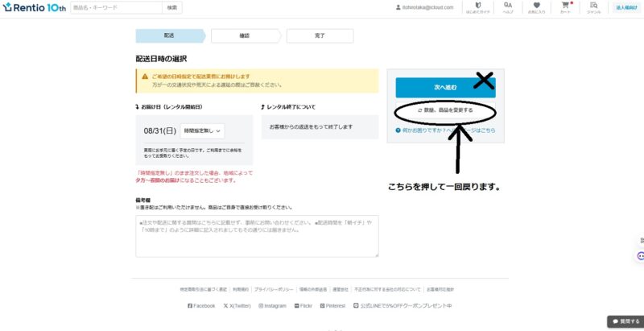This screenshot has width=644, height=331.
Task: Click the 備考欄 remarks text area
Action: pyautogui.click(x=257, y=235)
